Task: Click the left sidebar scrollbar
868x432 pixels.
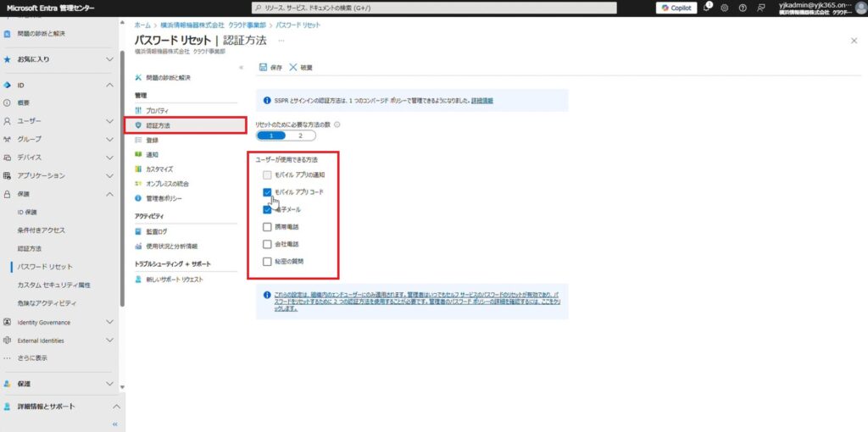Action: 122,179
